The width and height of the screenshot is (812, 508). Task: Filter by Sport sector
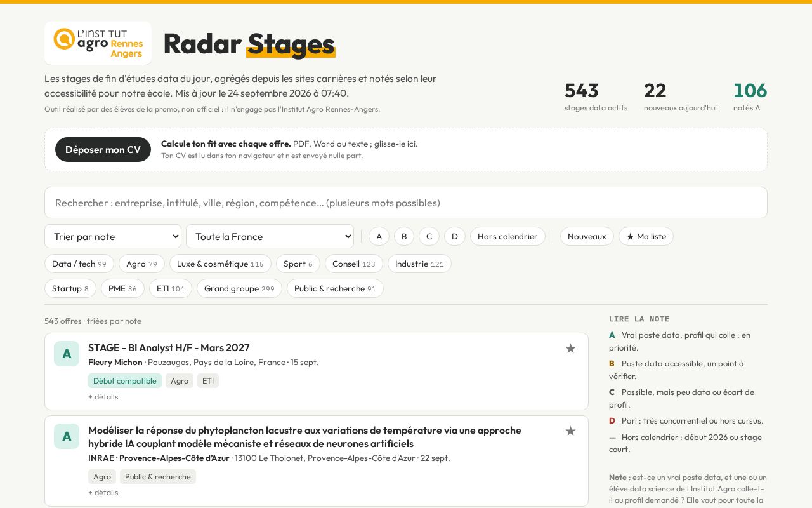tap(298, 264)
